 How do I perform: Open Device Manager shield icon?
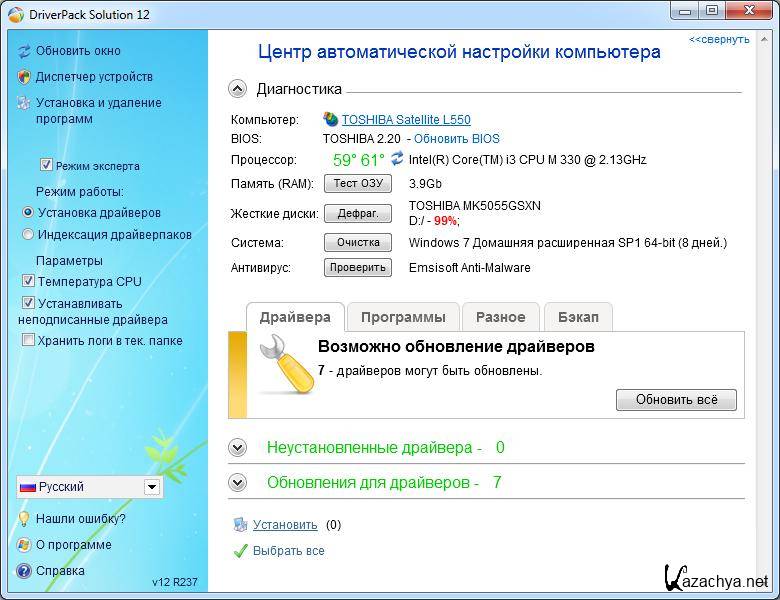pyautogui.click(x=24, y=76)
